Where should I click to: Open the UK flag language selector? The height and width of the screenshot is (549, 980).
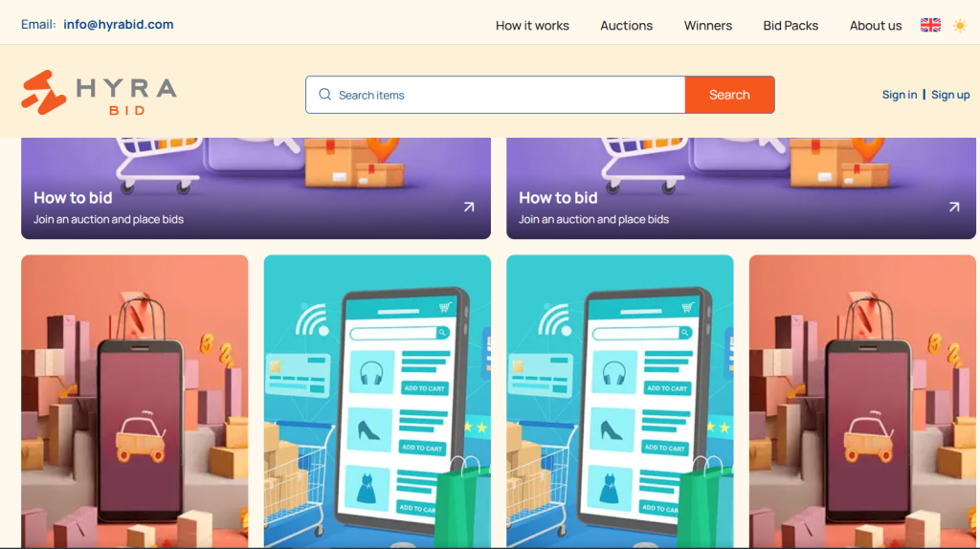click(x=930, y=25)
